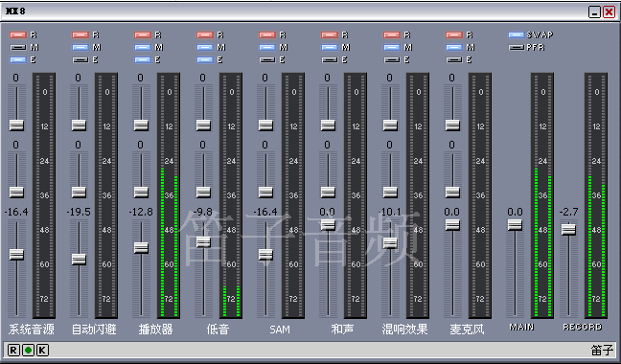Image resolution: width=621 pixels, height=364 pixels.
Task: Click the RECORD level meter
Action: (596, 195)
